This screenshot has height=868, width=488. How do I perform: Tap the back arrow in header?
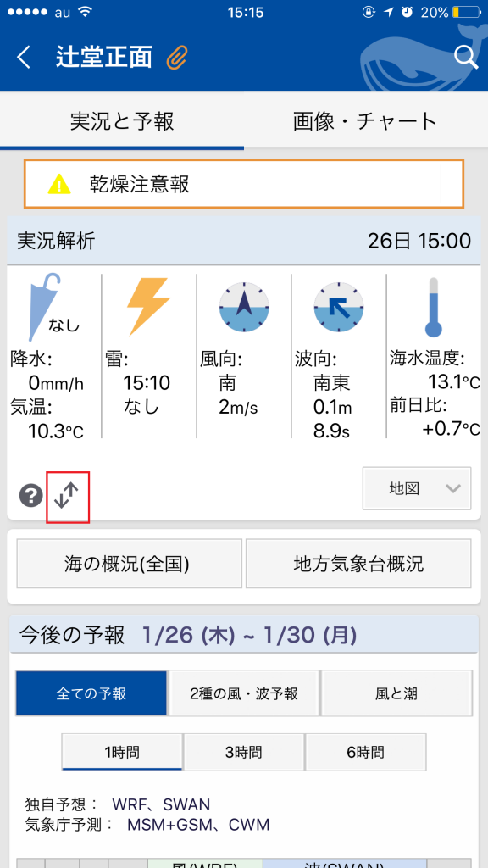(23, 57)
